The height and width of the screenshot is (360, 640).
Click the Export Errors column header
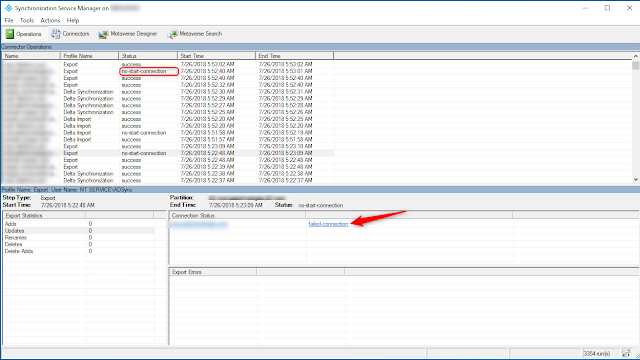[x=213, y=272]
